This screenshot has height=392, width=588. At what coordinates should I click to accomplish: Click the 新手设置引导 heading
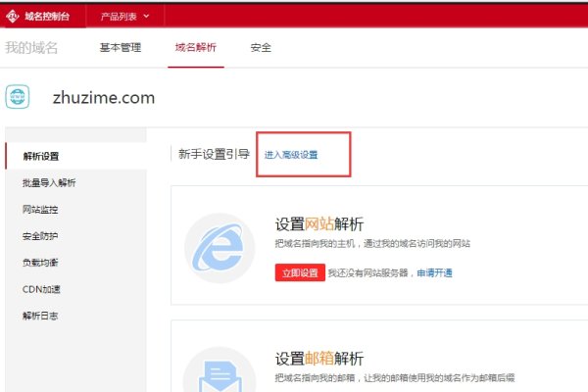coord(214,154)
